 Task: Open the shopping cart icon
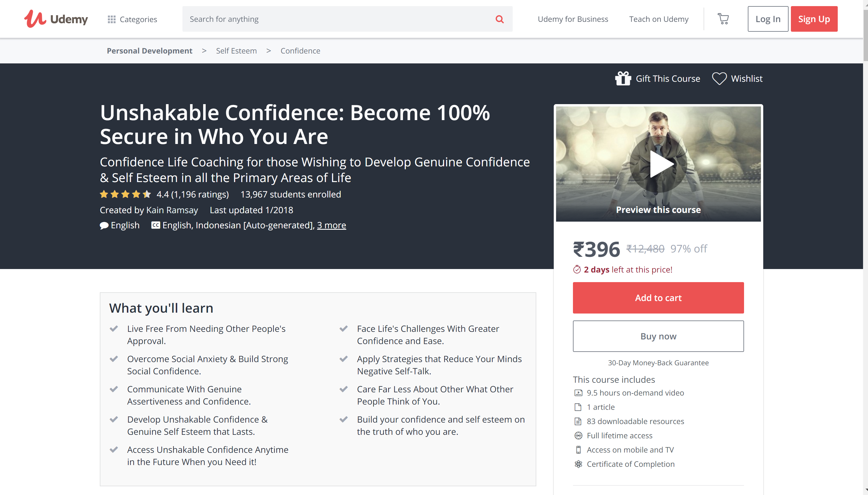pos(723,19)
